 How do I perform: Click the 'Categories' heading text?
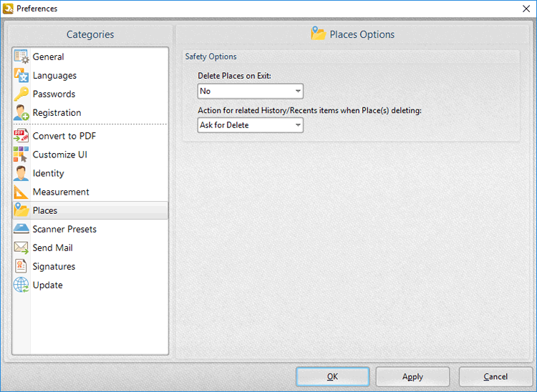tap(90, 34)
